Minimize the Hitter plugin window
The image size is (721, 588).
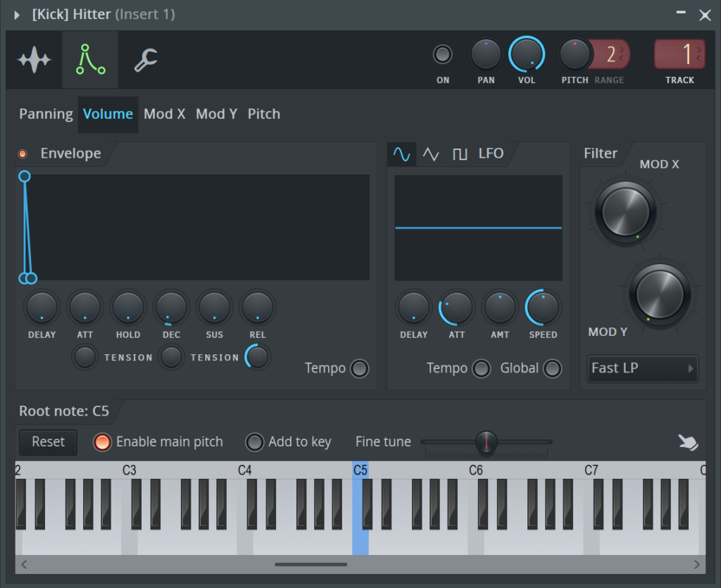[681, 13]
